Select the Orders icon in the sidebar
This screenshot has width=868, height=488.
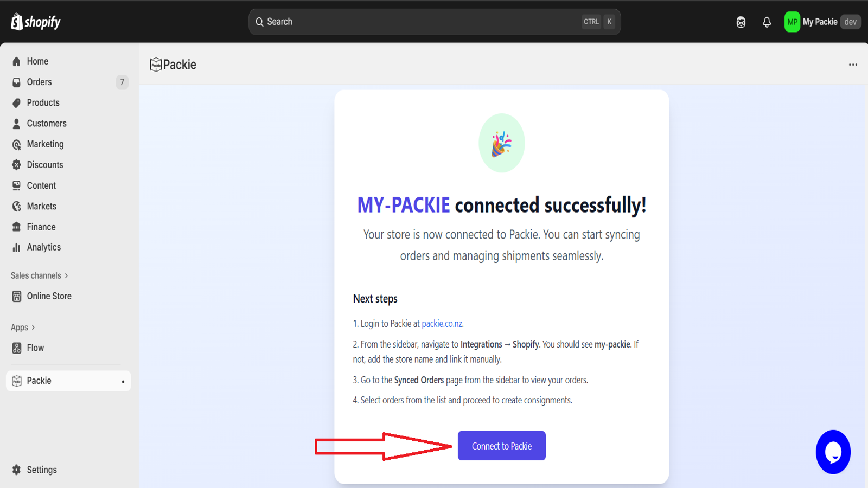click(x=16, y=82)
